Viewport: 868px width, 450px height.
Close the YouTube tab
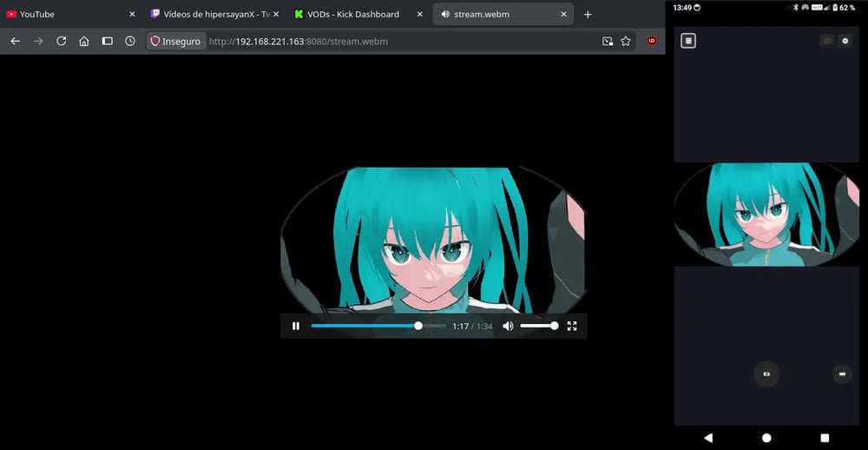(x=132, y=15)
